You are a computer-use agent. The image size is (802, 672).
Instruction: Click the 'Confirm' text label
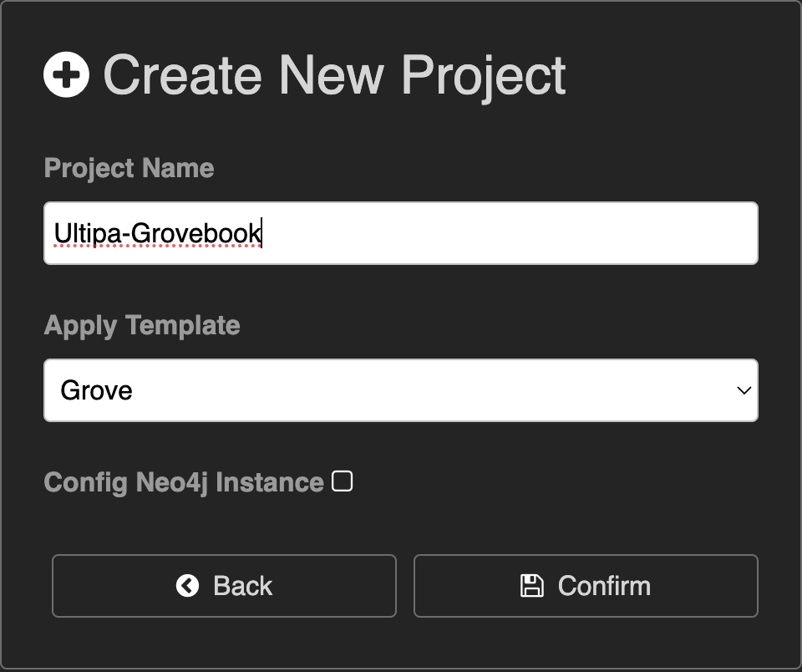(x=604, y=586)
